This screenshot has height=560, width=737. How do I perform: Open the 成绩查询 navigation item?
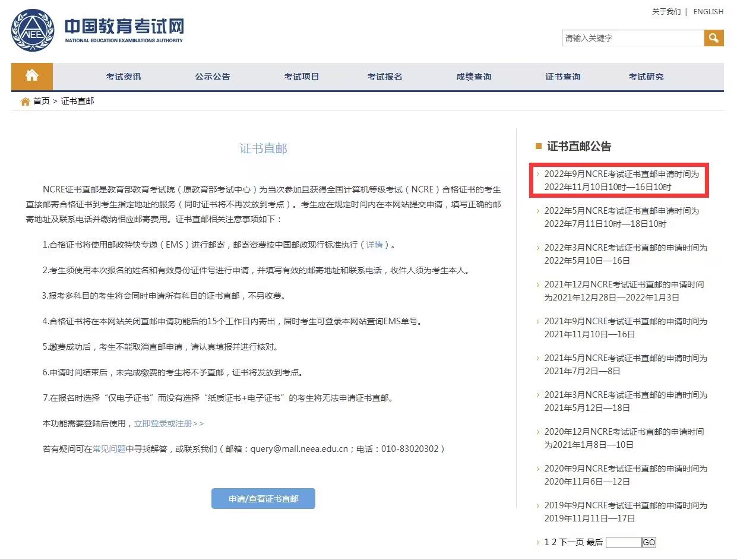click(474, 77)
